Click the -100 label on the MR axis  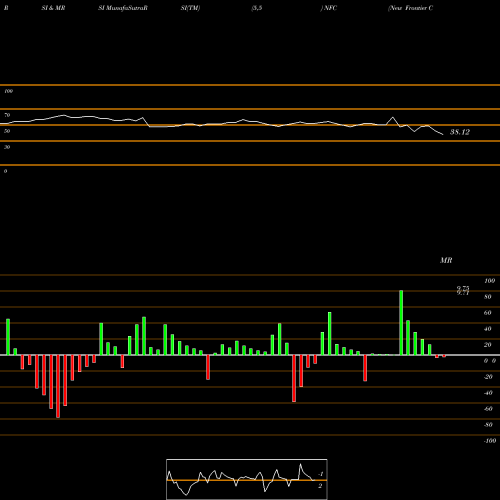pos(490,441)
